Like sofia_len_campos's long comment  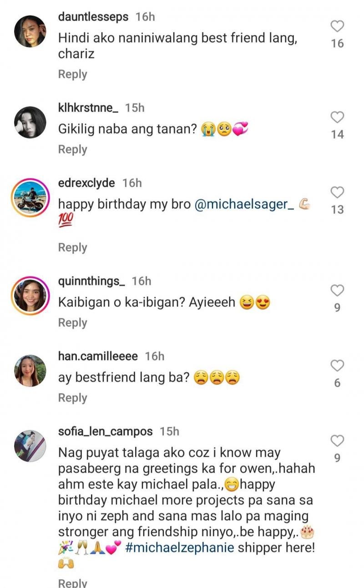(337, 441)
